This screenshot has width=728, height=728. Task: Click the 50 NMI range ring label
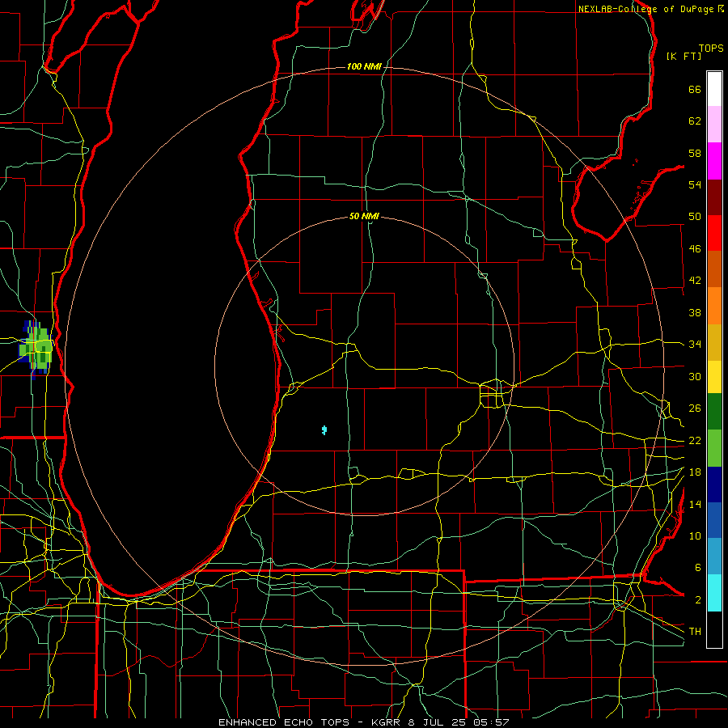click(364, 216)
